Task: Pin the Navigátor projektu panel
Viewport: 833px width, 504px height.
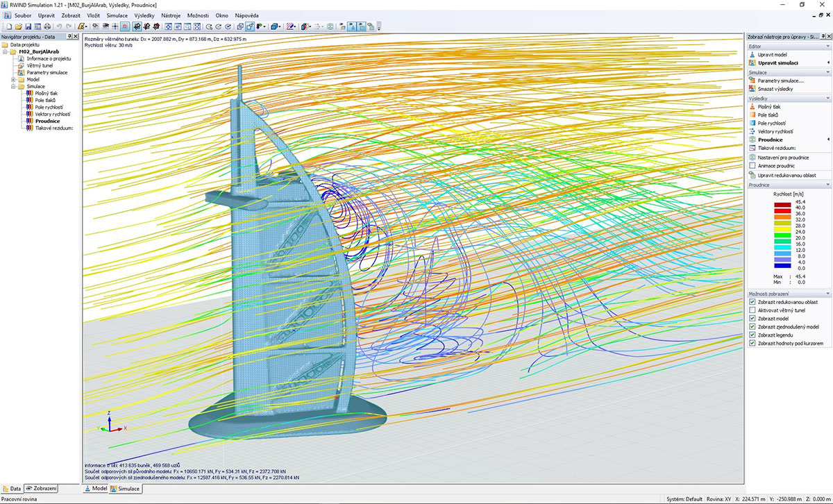Action: 69,37
